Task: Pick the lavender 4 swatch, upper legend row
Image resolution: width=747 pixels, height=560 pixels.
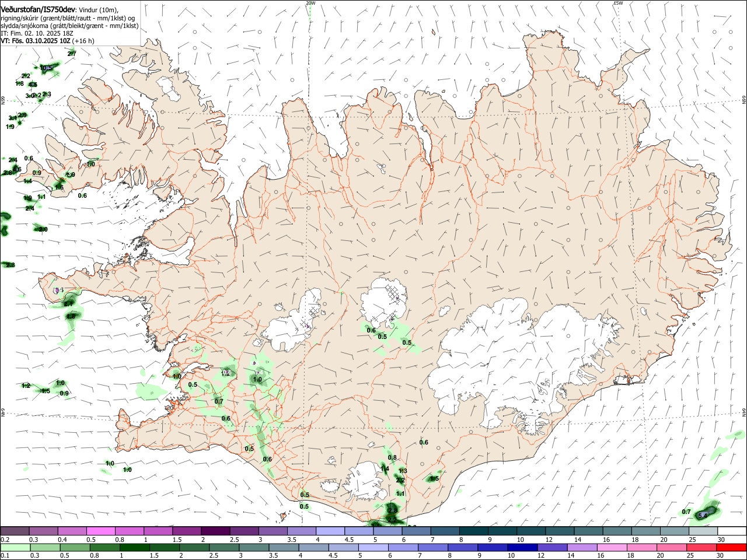Action: coord(329,531)
